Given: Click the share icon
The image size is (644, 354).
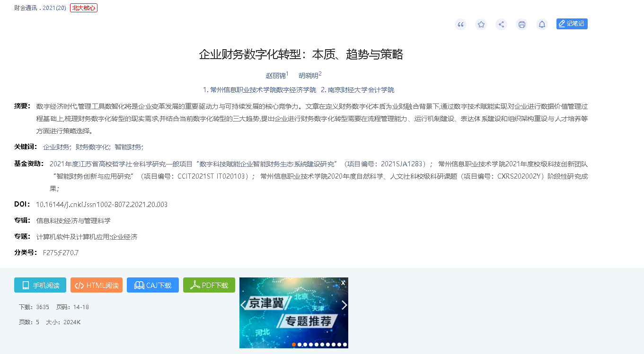Looking at the screenshot, I should (502, 25).
